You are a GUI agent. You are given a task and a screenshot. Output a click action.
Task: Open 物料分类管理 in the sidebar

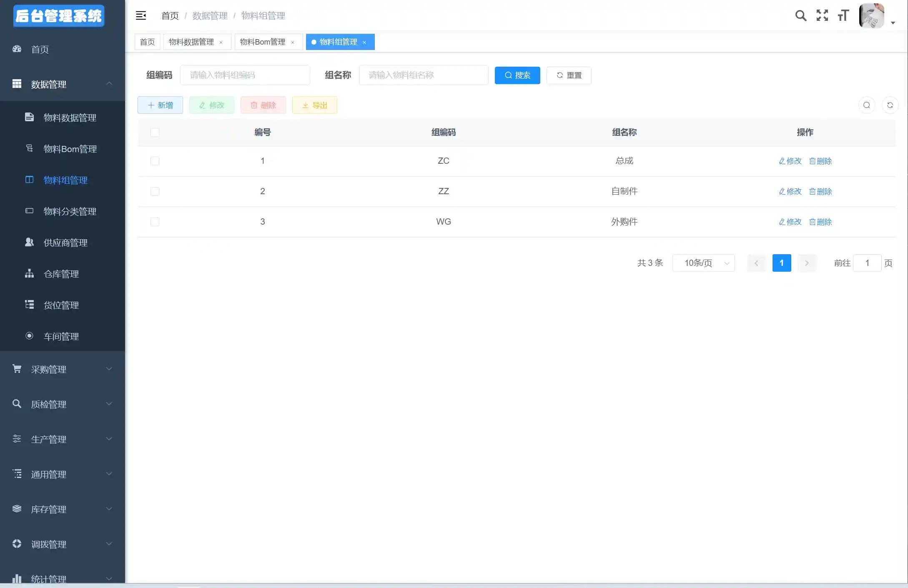70,211
